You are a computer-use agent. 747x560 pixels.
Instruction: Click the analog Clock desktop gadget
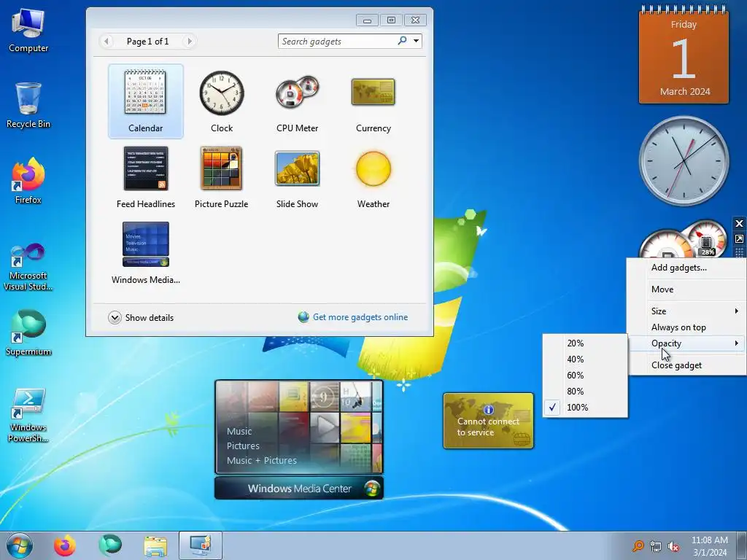pyautogui.click(x=684, y=161)
